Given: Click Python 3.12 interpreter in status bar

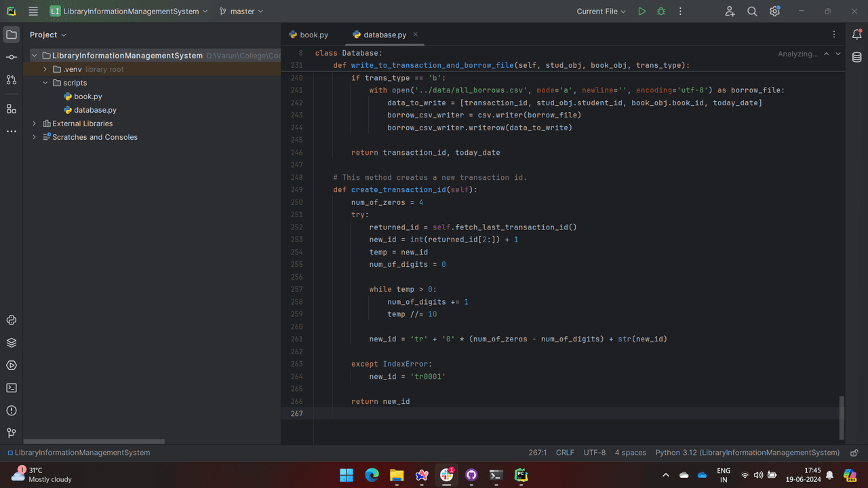Looking at the screenshot, I should [747, 453].
